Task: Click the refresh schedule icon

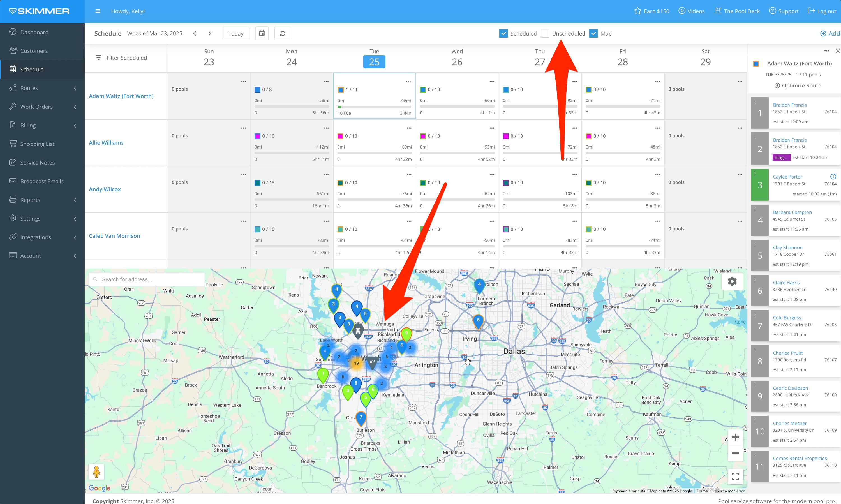Action: click(x=282, y=33)
